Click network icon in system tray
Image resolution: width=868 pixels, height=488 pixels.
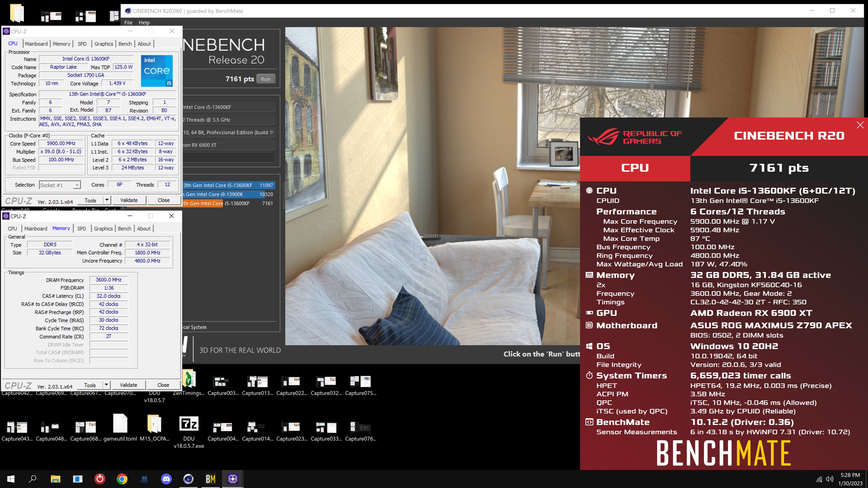click(819, 479)
